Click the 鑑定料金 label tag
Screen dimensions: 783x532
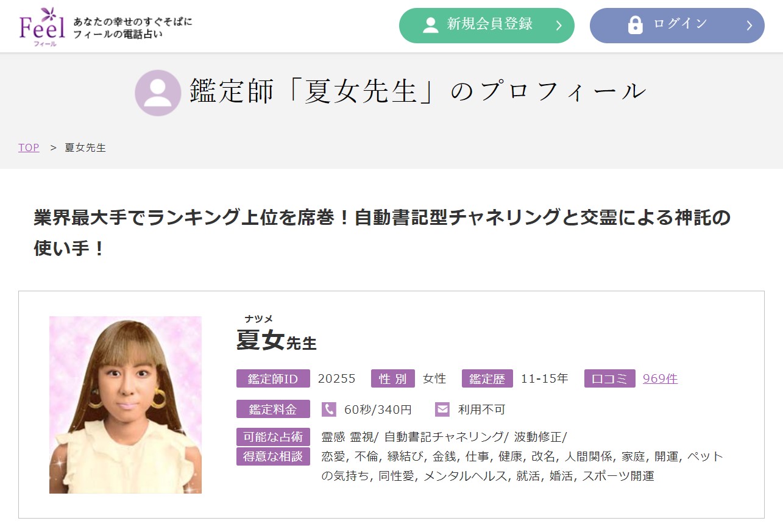[x=273, y=410]
